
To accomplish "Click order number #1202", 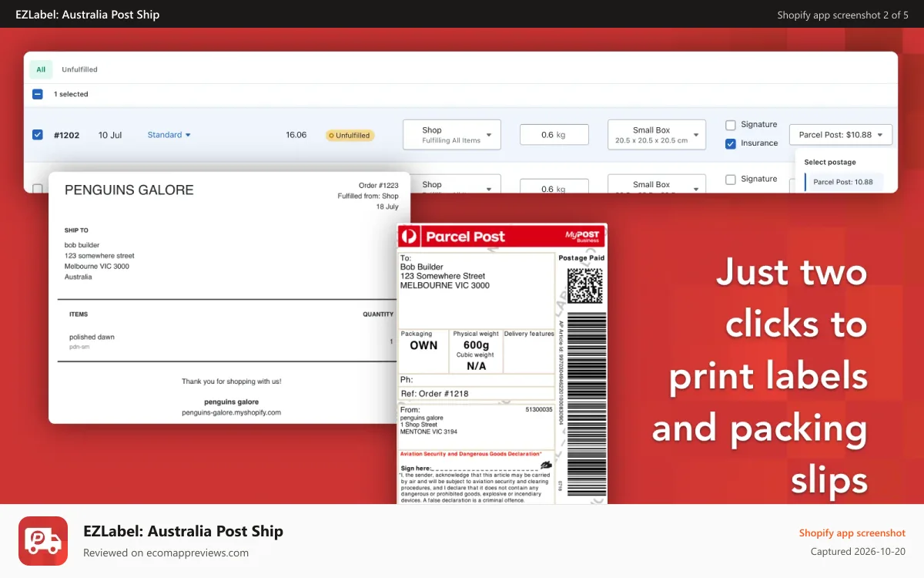I will coord(66,135).
